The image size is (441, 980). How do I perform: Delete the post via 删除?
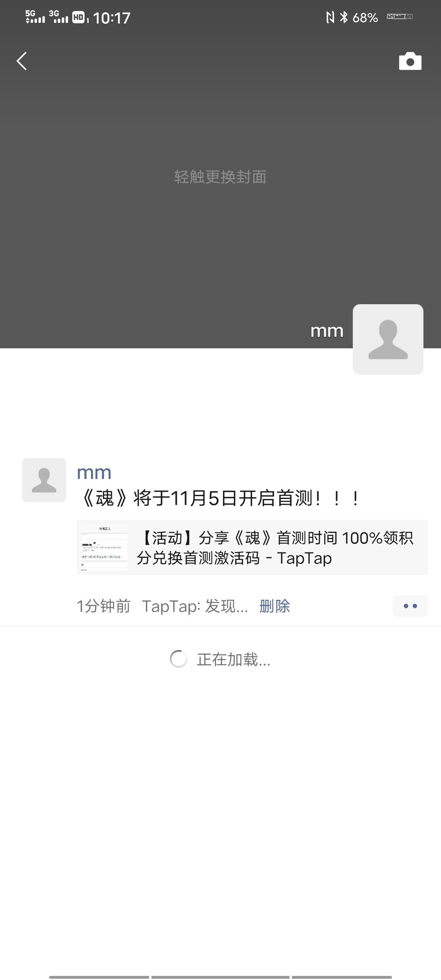[x=275, y=606]
